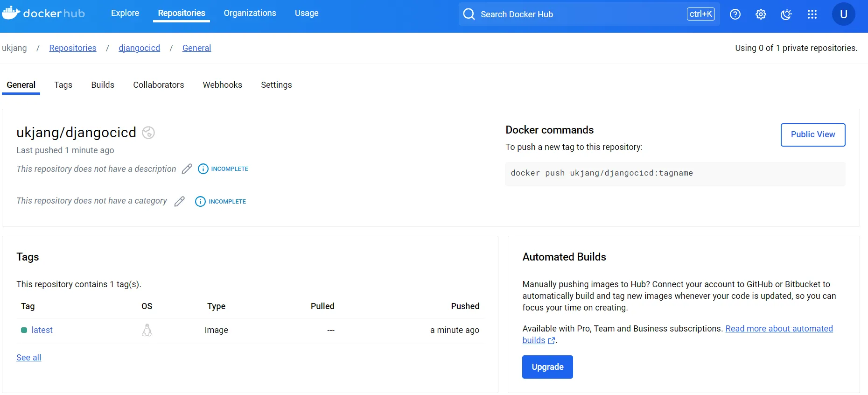Image resolution: width=868 pixels, height=395 pixels.
Task: Click the Upgrade button
Action: 547,367
